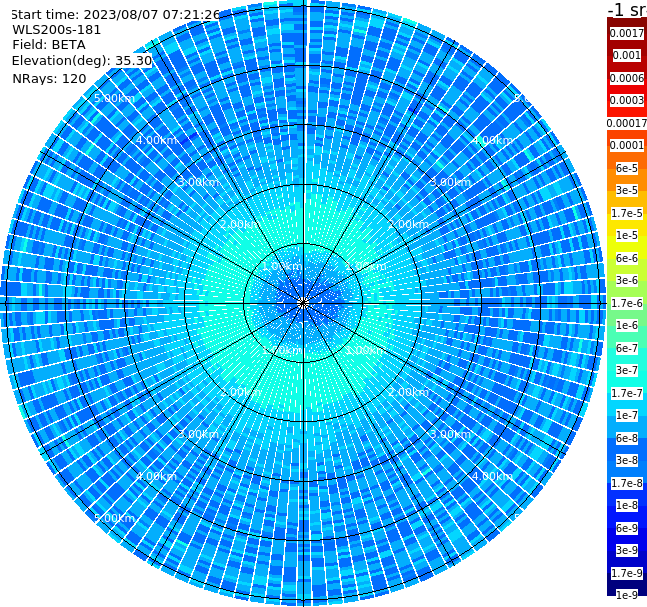The image size is (647, 607).
Task: Click the 6e-5 colorbar label
Action: [627, 168]
